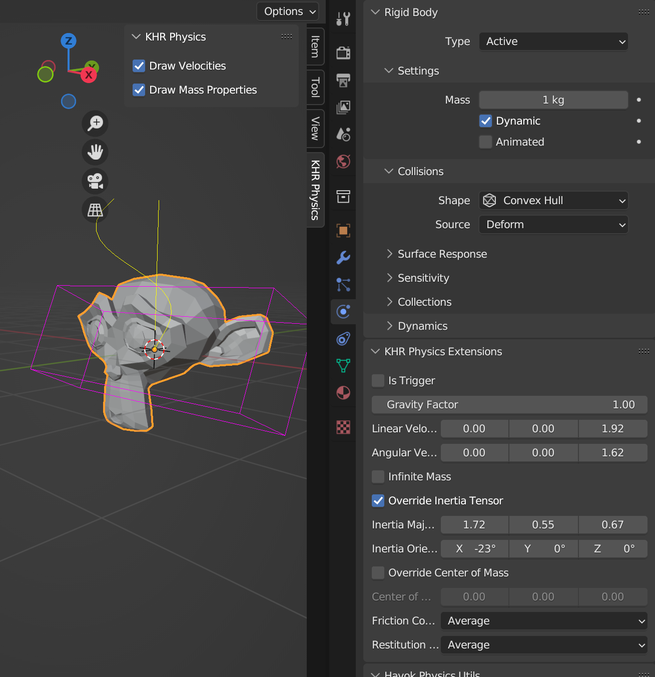
Task: Open the Options dropdown in viewport header
Action: tap(288, 11)
